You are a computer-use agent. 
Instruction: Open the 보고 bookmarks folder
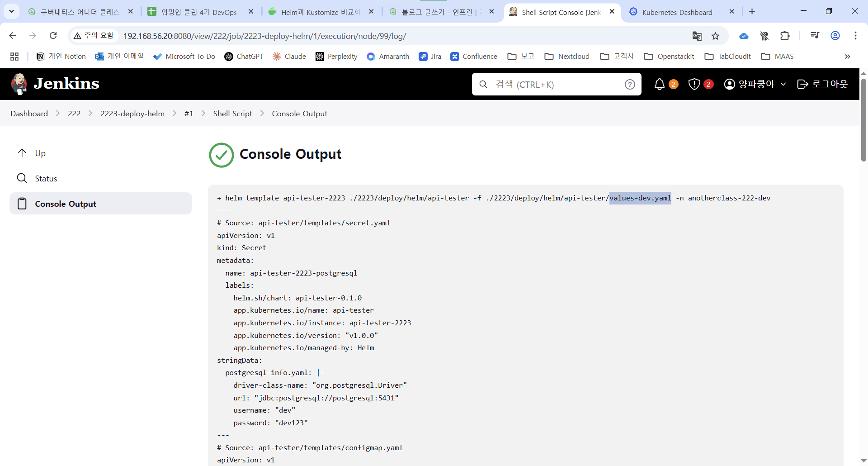coord(521,57)
